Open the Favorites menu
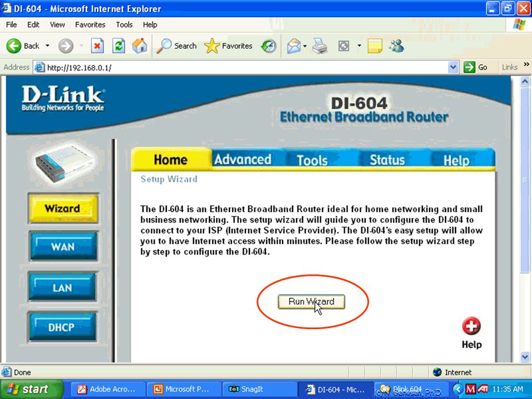The height and width of the screenshot is (399, 532). click(x=90, y=25)
